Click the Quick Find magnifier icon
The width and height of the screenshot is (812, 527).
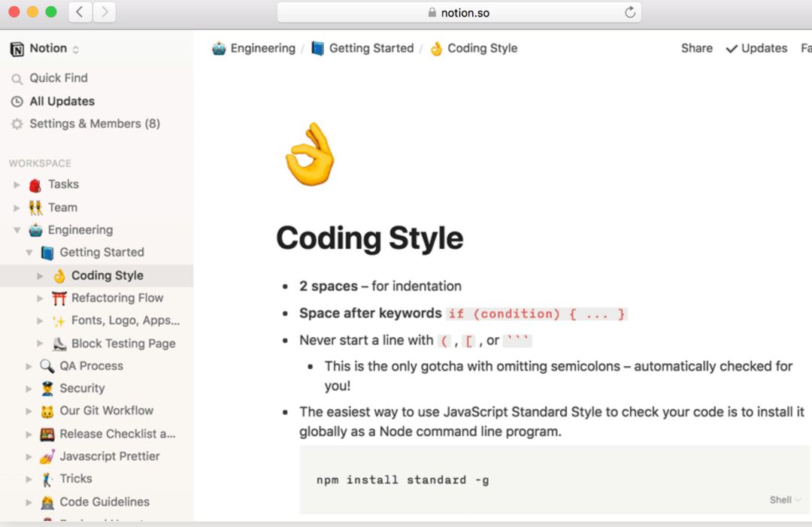(17, 79)
